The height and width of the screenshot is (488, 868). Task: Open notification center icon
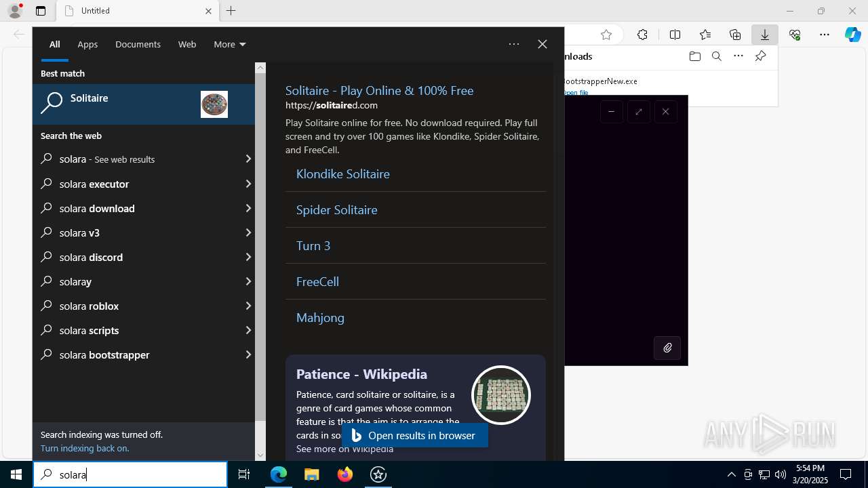(x=846, y=474)
